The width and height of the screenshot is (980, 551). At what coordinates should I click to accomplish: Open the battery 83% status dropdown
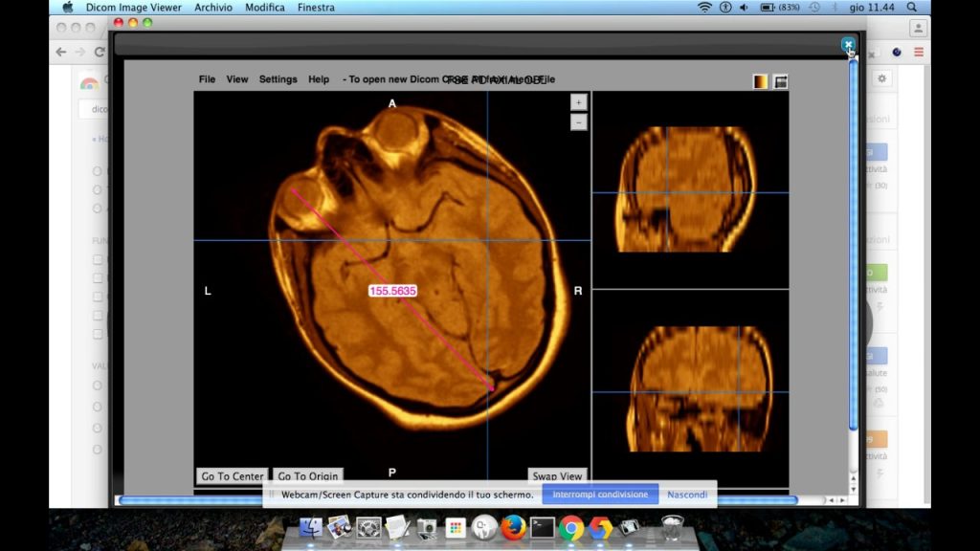777,7
